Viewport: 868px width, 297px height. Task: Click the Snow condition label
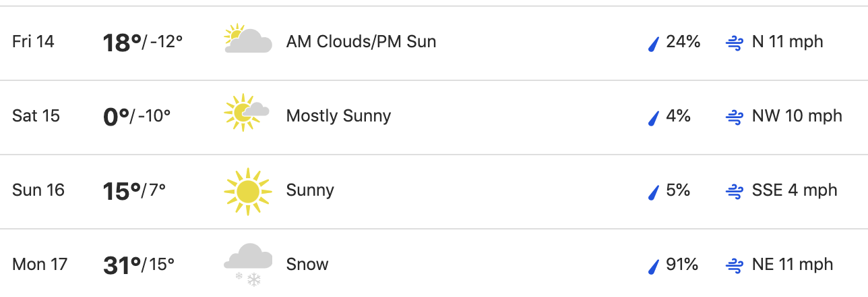coord(307,264)
